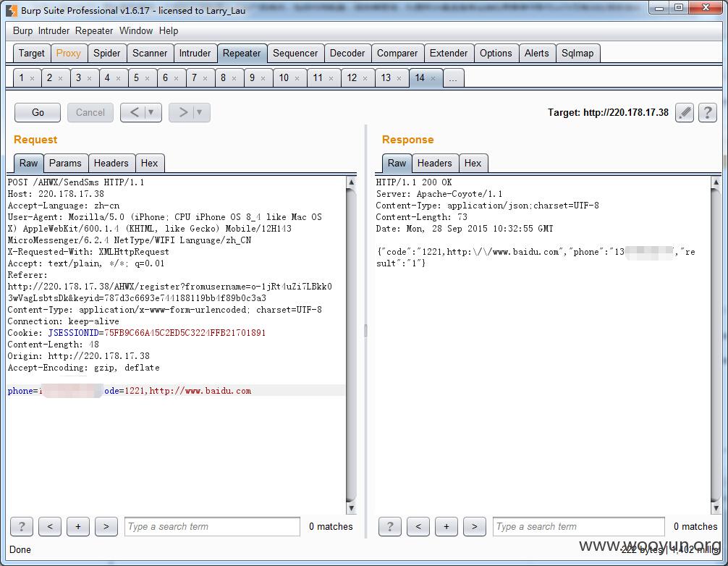728x566 pixels.
Task: Click response pane scroll down arrow
Action: pos(716,508)
